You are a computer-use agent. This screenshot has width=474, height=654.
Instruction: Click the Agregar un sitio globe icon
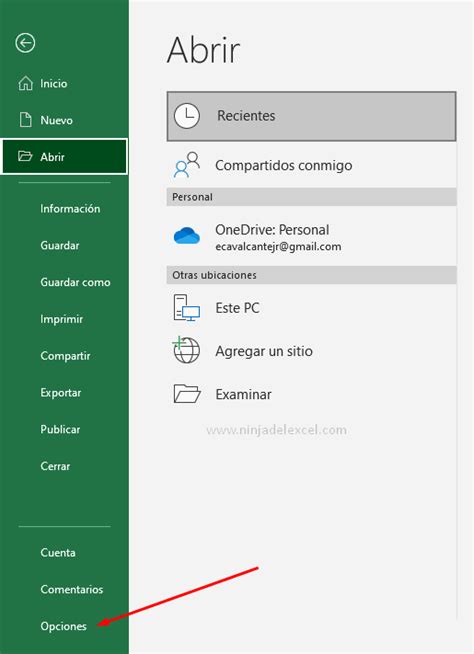pyautogui.click(x=186, y=350)
